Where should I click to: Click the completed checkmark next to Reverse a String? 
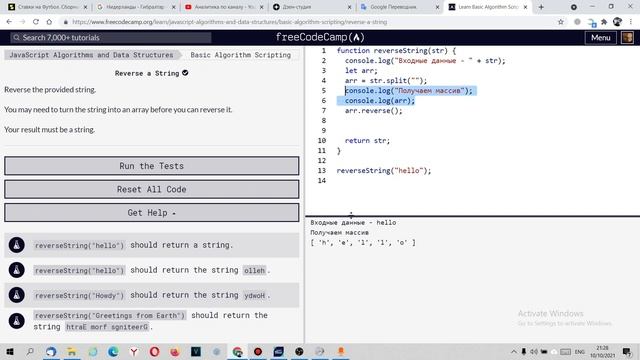tap(185, 73)
